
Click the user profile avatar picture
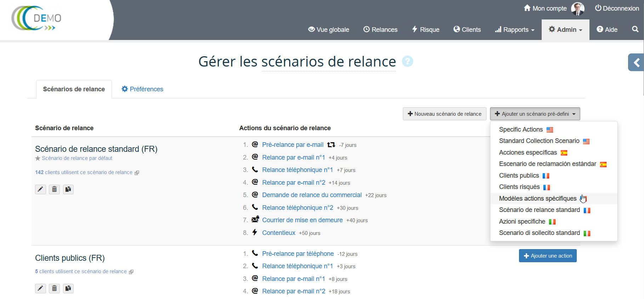pos(577,8)
